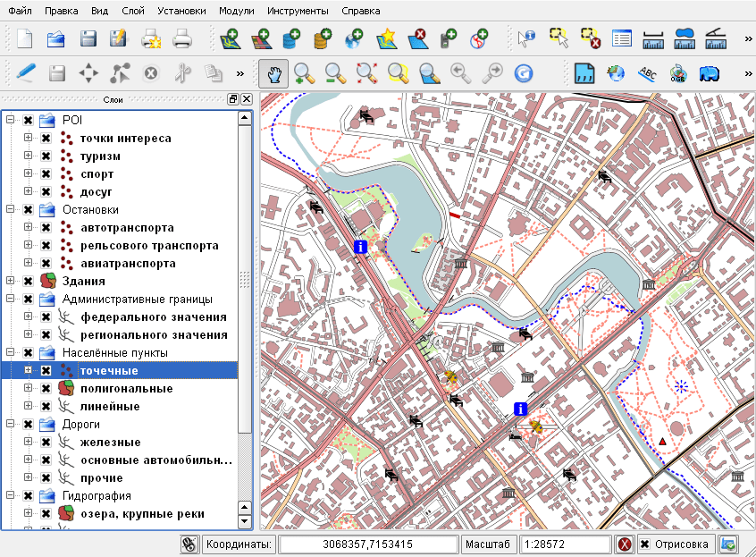
Task: Open the Модули menu
Action: pos(236,11)
